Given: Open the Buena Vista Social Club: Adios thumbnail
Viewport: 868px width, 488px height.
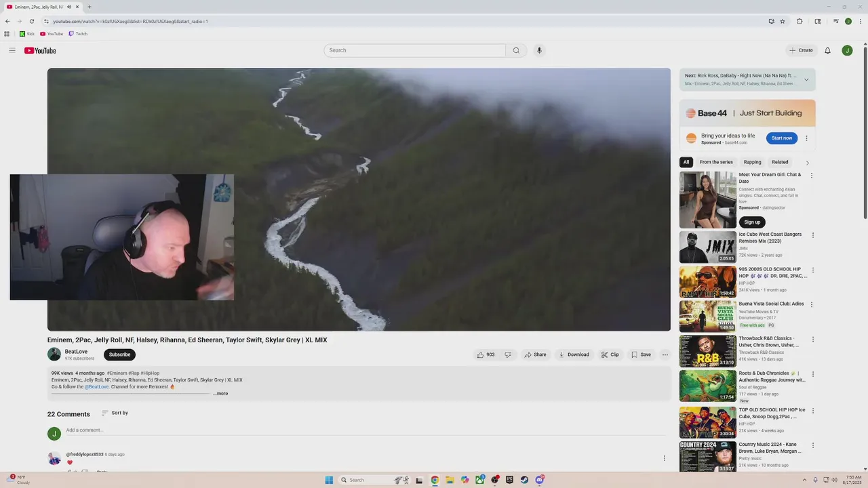Looking at the screenshot, I should point(708,316).
